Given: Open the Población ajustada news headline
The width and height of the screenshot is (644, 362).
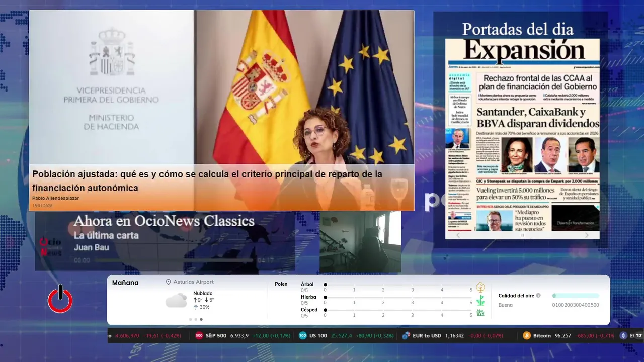Looking at the screenshot, I should [x=207, y=181].
